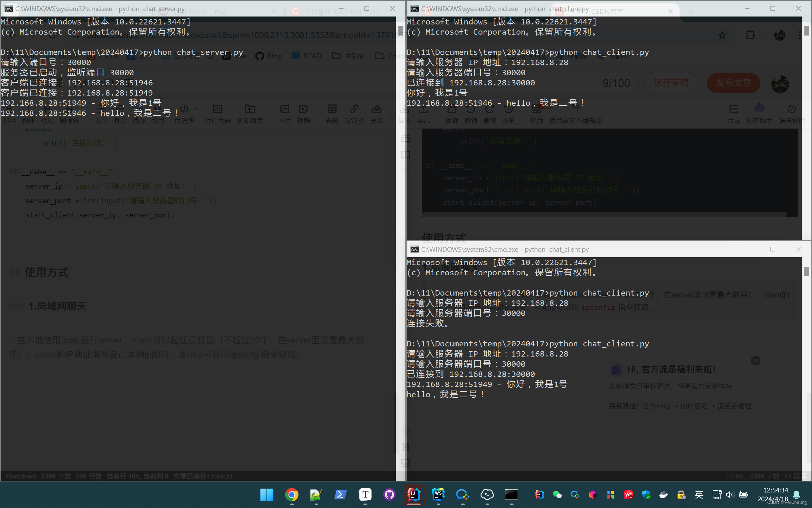Open the volume speaker tray icon
Screen dimensions: 812x508
pyautogui.click(x=730, y=495)
